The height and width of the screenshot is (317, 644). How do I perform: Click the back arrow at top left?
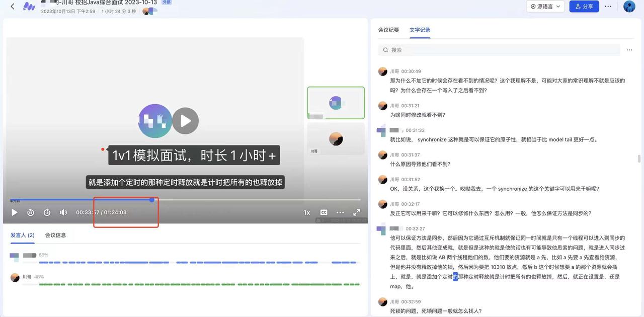coord(13,7)
